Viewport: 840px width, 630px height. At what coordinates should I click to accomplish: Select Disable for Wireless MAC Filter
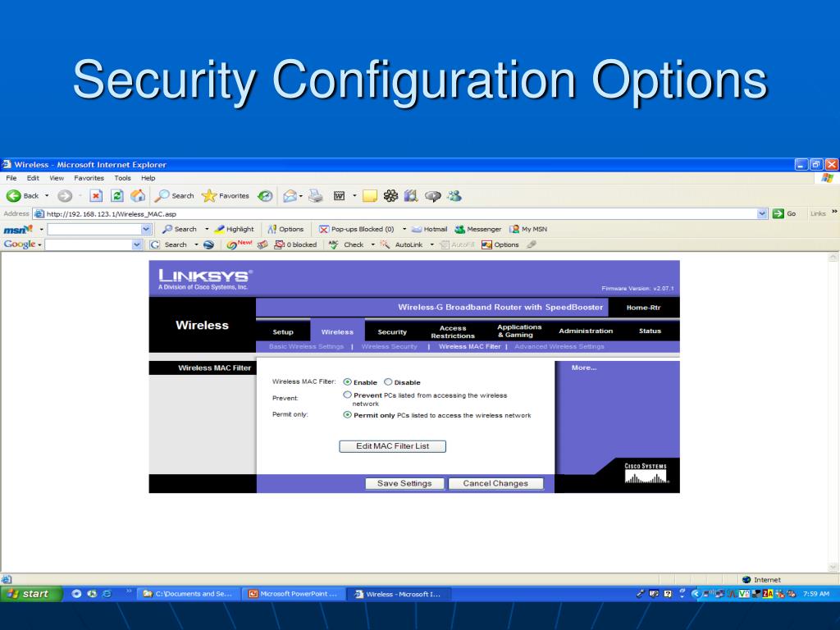point(388,382)
